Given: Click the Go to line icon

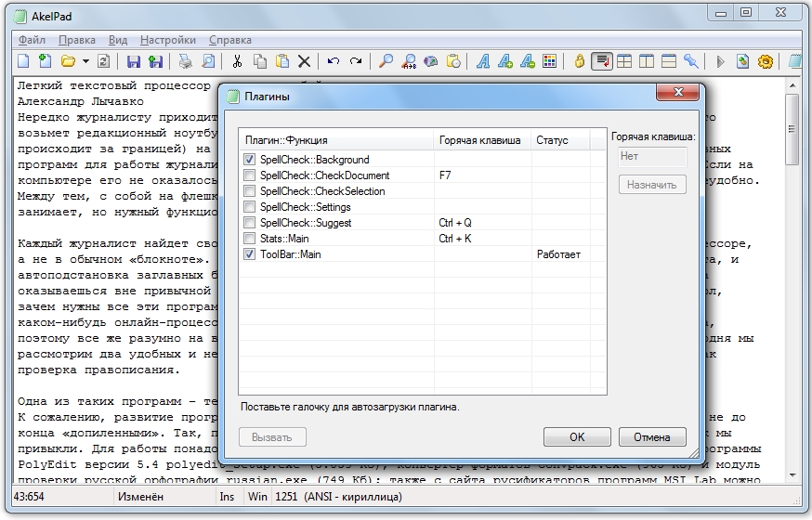Looking at the screenshot, I should pos(431,61).
